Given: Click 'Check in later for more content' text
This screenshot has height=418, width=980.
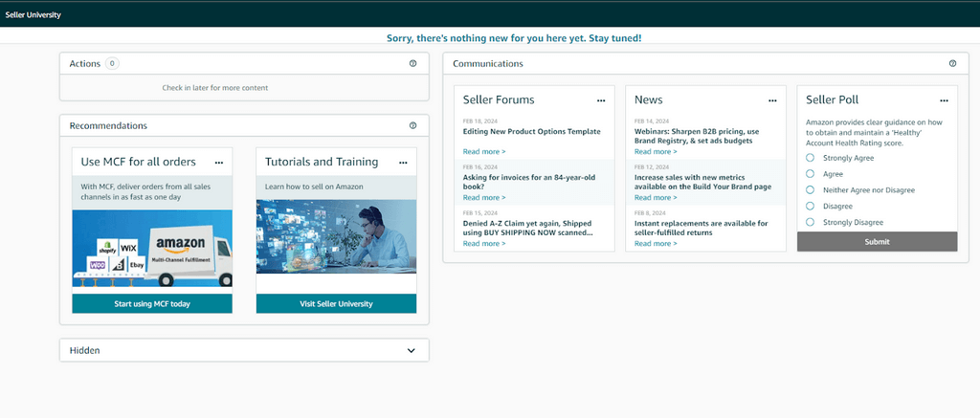Looking at the screenshot, I should coord(215,88).
